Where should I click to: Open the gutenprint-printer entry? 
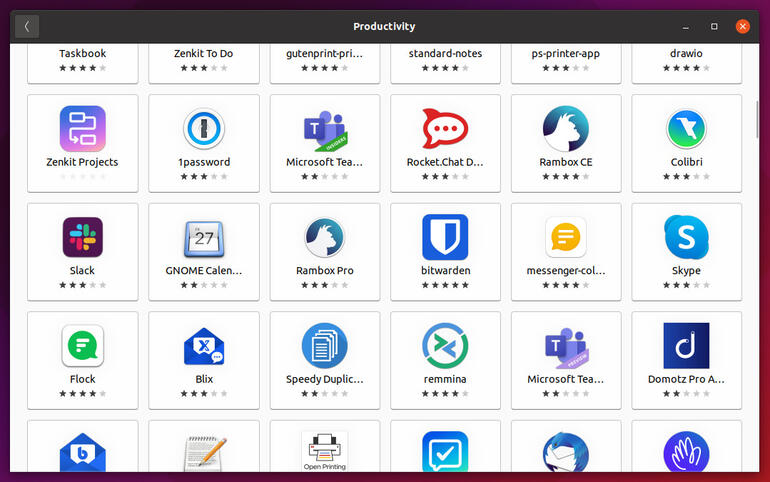[325, 63]
